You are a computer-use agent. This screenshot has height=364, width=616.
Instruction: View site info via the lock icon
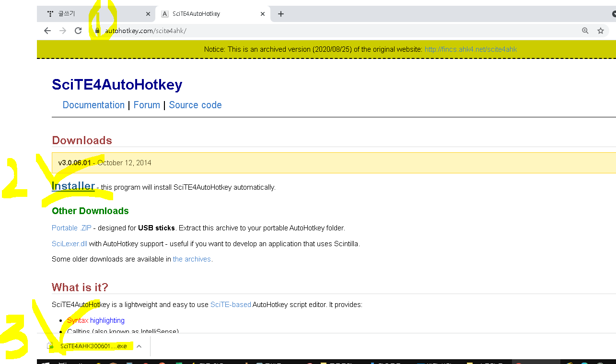click(97, 31)
